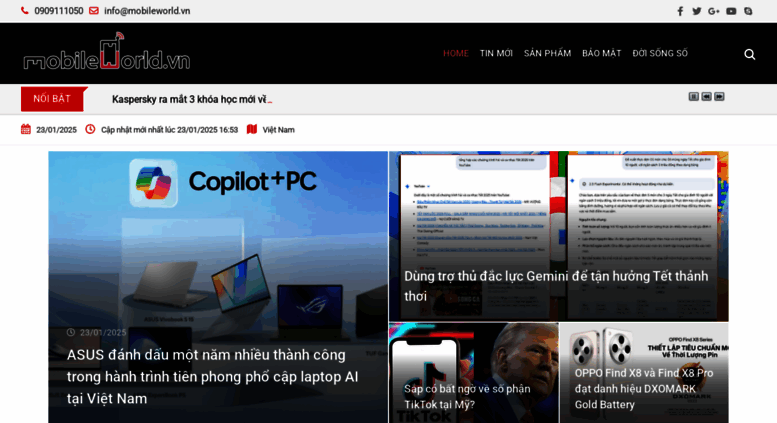This screenshot has height=423, width=777.
Task: Click the date 23/01/2025 in info bar
Action: 56,130
